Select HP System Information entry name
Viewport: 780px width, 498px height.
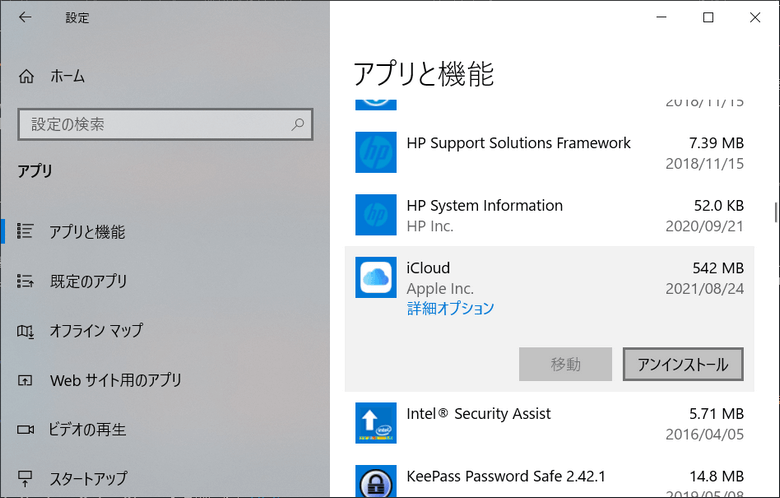485,205
